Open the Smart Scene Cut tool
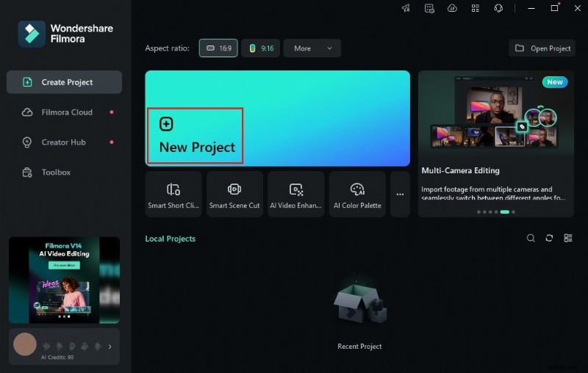The image size is (588, 373). click(234, 195)
